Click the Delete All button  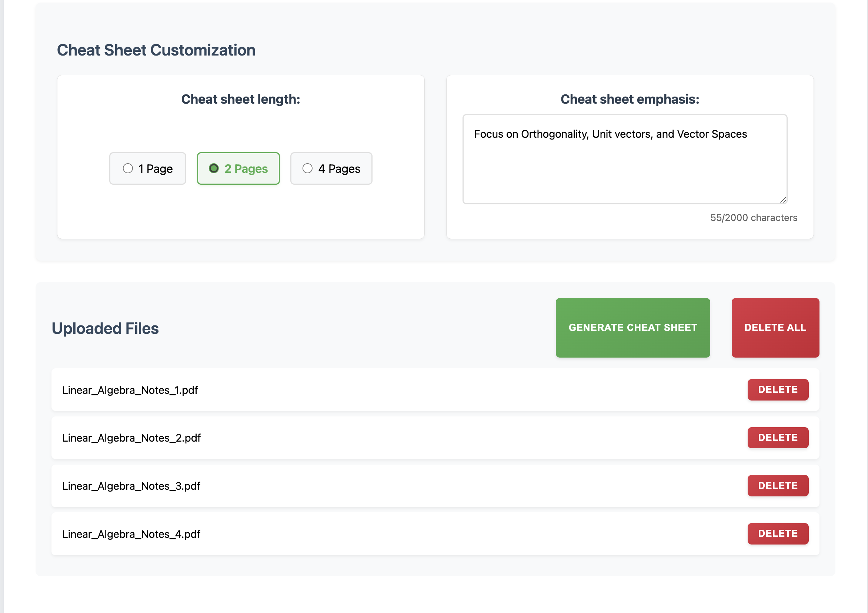point(775,327)
